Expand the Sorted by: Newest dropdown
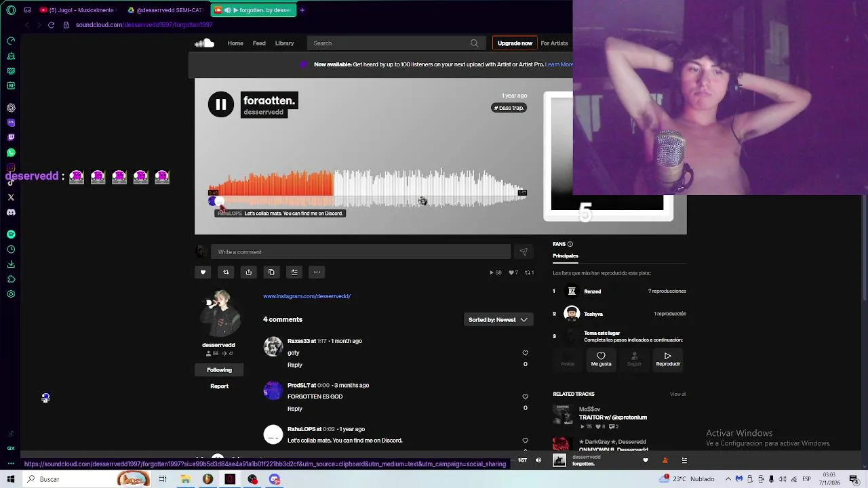 click(498, 320)
